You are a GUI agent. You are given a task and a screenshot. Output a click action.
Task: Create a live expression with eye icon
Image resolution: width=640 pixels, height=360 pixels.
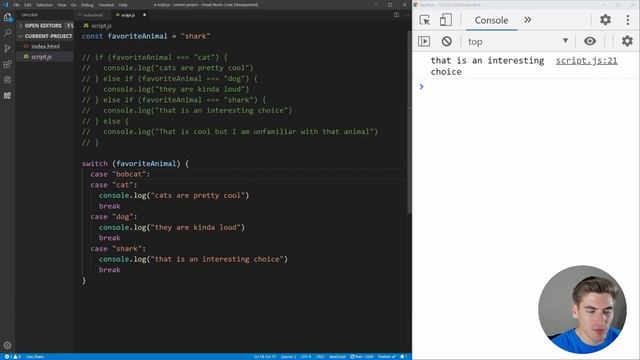[590, 41]
